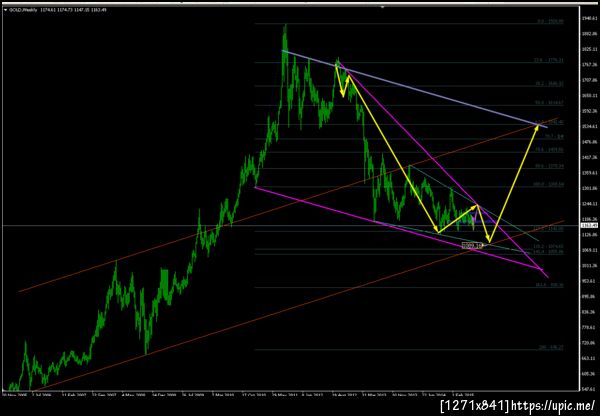Click the 1244.11 value on the price scale

(x=589, y=204)
